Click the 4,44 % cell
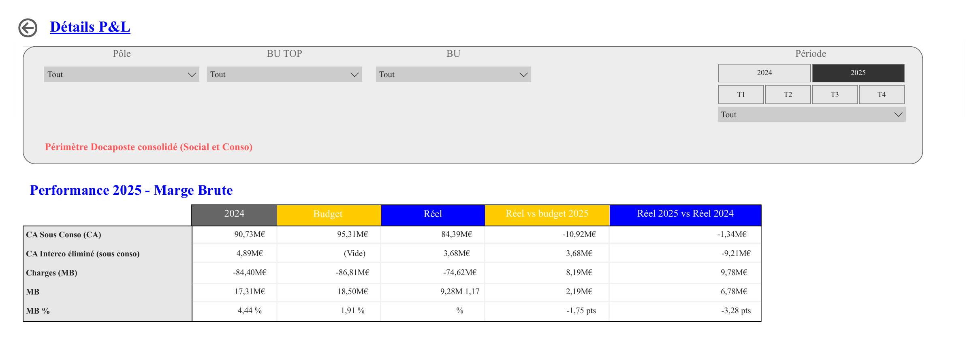Viewport: 980px width, 357px height. click(x=235, y=311)
